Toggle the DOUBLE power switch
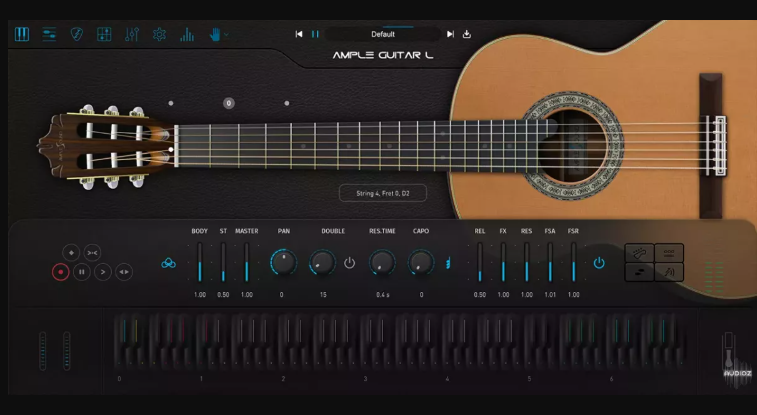Viewport: 757px width, 415px height. pos(349,263)
